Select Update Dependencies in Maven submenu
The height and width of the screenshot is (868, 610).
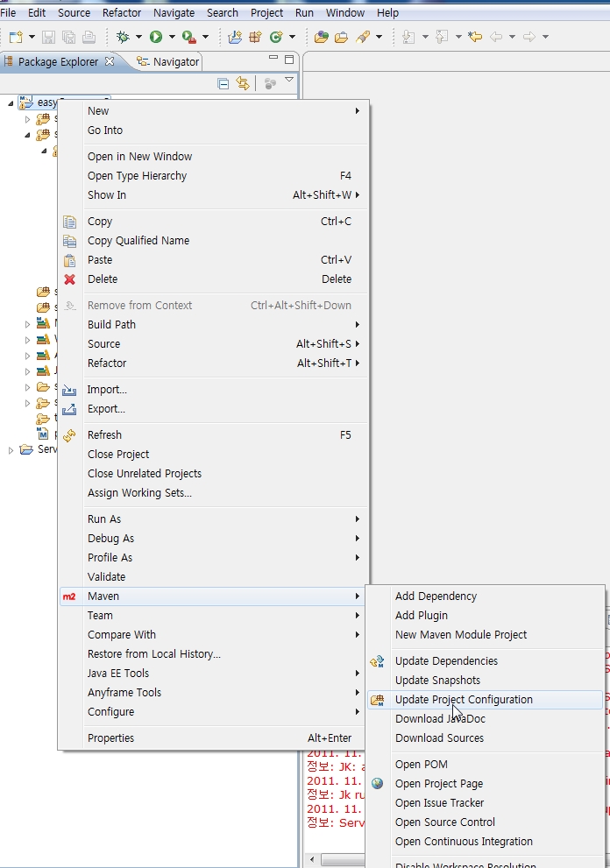445,661
